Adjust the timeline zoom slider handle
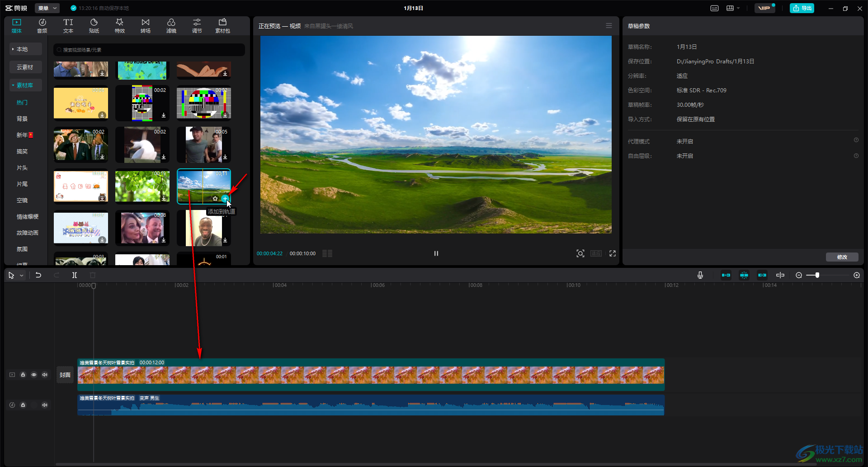 (x=817, y=275)
